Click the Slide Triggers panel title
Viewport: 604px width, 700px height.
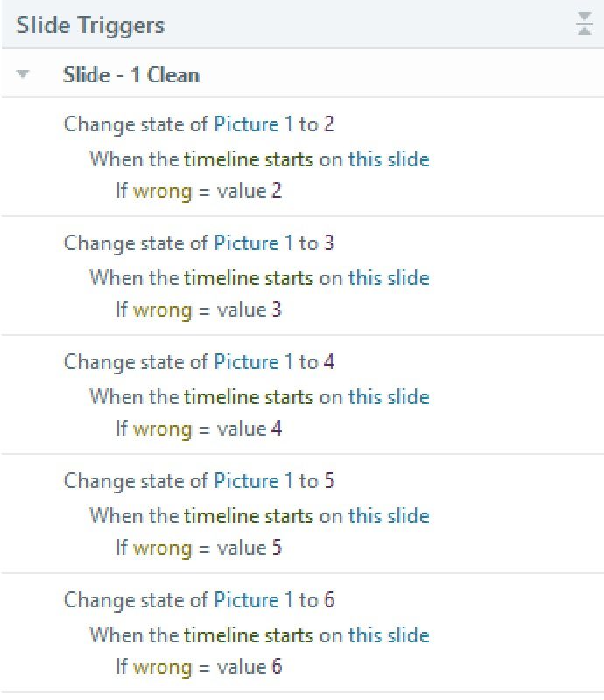coord(90,25)
